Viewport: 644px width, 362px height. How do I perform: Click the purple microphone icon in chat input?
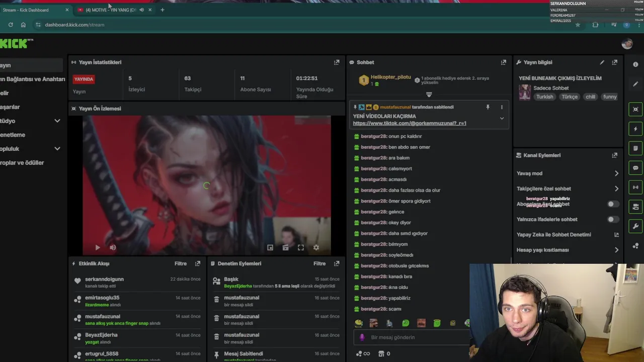(x=362, y=337)
